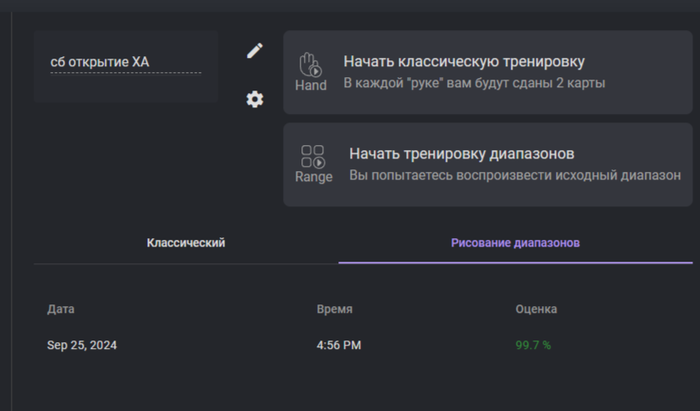
Task: Click the subtitle about 2 карты
Action: (474, 83)
